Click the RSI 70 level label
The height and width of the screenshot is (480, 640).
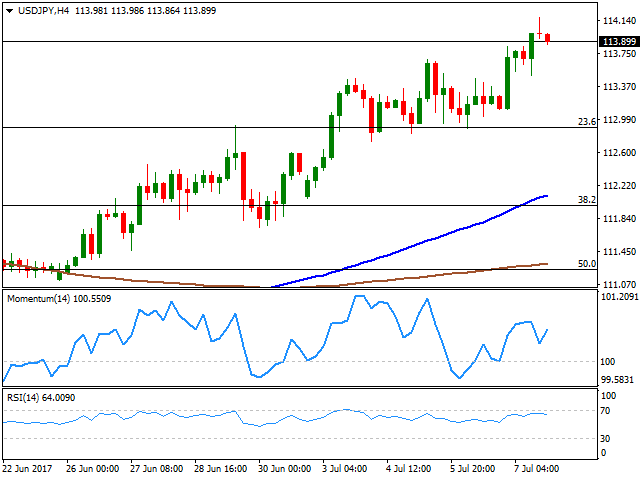coord(605,411)
